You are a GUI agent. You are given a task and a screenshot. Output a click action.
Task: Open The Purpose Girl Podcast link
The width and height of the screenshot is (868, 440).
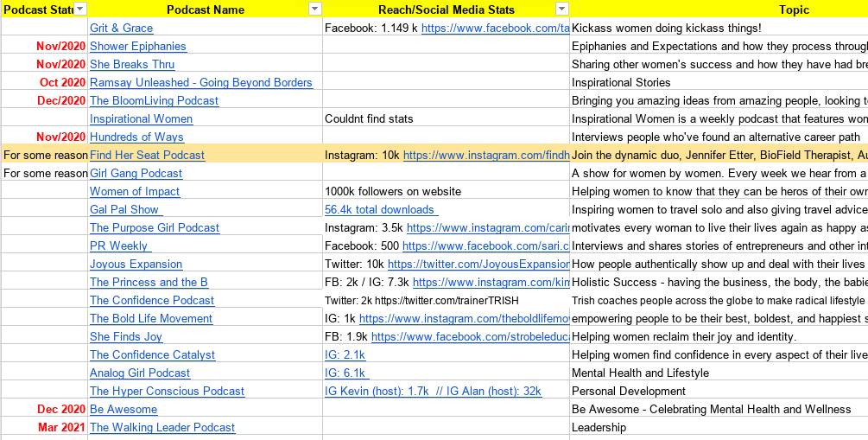(x=155, y=227)
